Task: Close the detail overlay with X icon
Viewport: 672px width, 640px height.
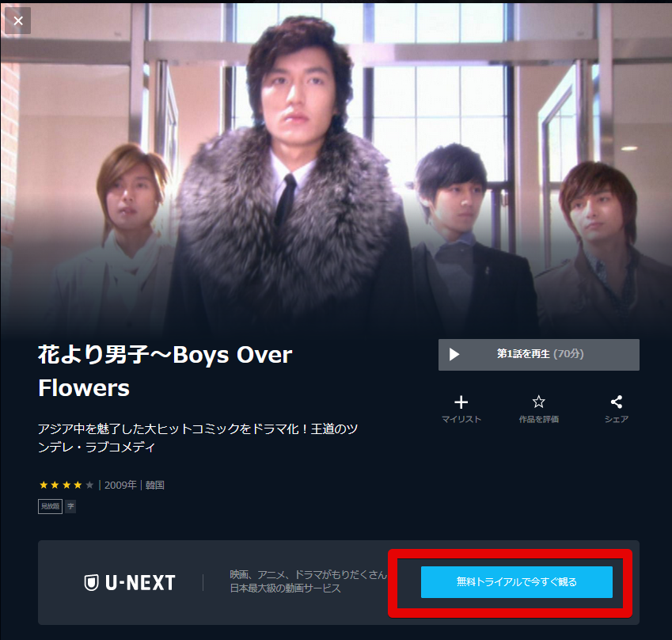Action: (18, 21)
